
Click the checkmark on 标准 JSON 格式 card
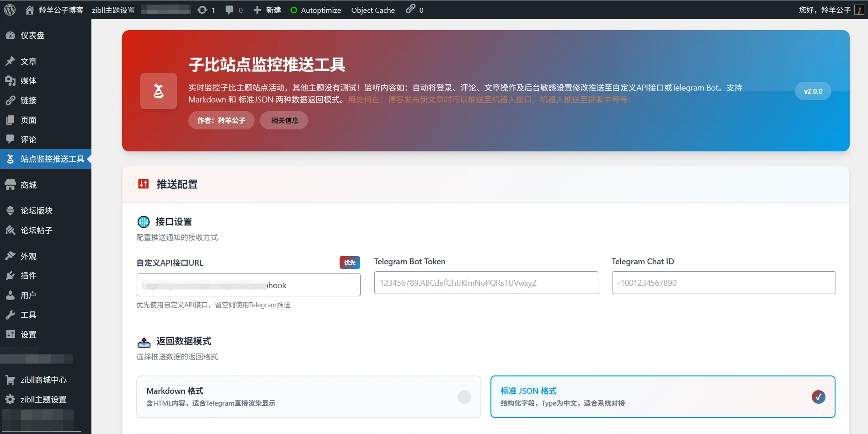click(x=818, y=397)
